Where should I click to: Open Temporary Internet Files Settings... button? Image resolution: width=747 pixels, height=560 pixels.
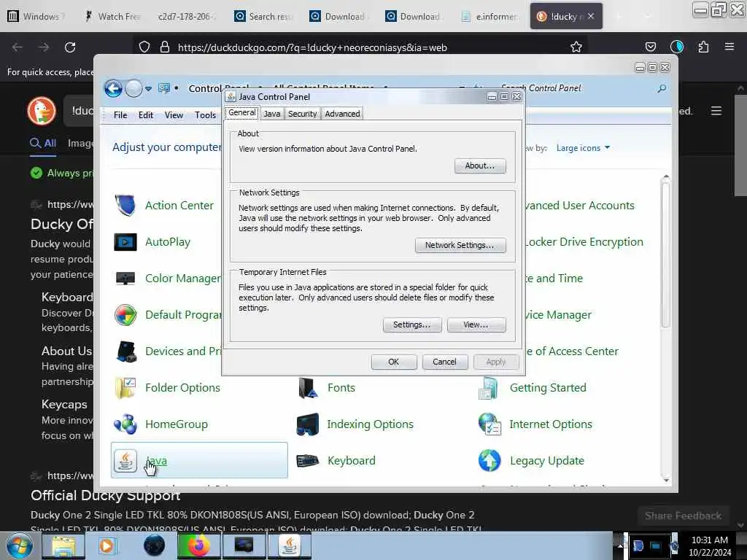(411, 324)
